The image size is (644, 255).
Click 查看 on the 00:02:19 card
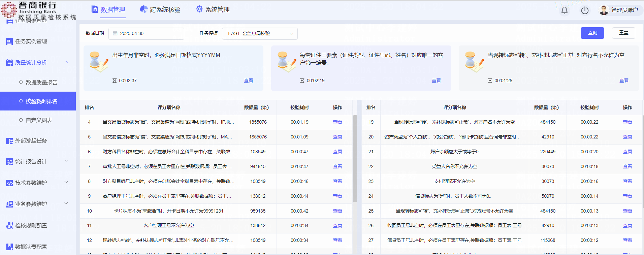point(436,81)
